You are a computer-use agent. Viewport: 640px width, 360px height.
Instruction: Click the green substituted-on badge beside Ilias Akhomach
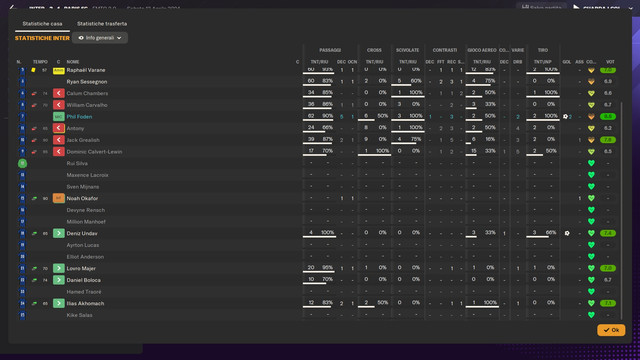coord(59,303)
